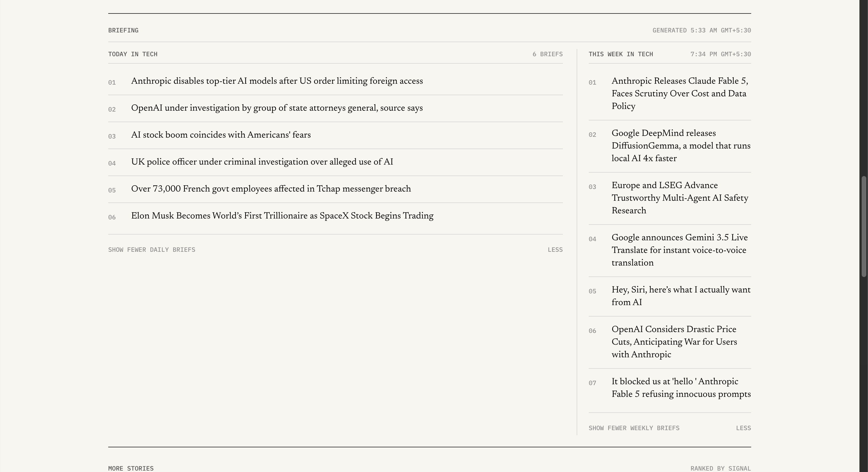Image resolution: width=868 pixels, height=472 pixels.
Task: Click the MORE STORIES section heading
Action: 131,468
